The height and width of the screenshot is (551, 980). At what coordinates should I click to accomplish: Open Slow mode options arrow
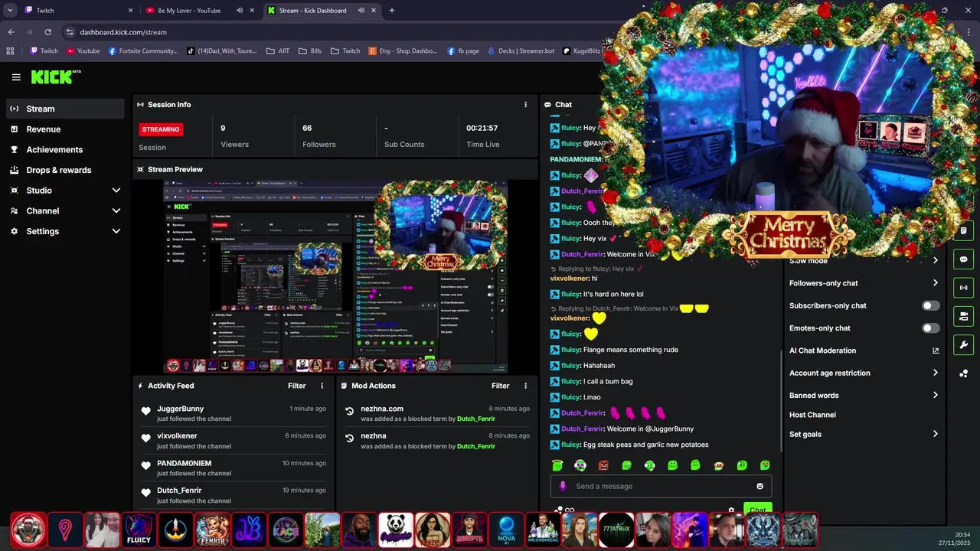(x=935, y=260)
